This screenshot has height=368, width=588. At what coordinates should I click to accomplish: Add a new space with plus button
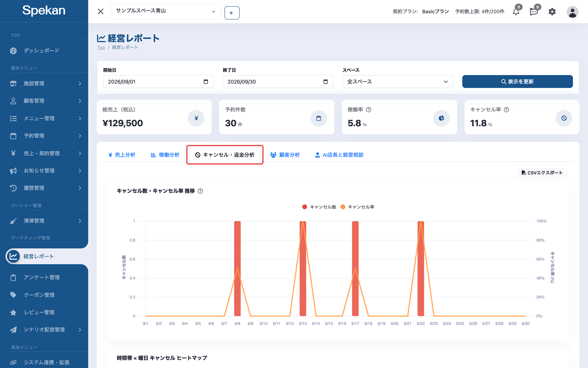(x=232, y=13)
